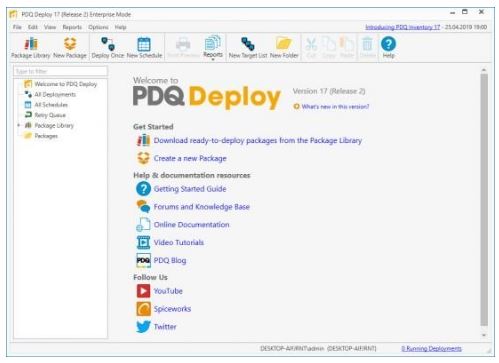Click Create a new Package link

coord(190,158)
